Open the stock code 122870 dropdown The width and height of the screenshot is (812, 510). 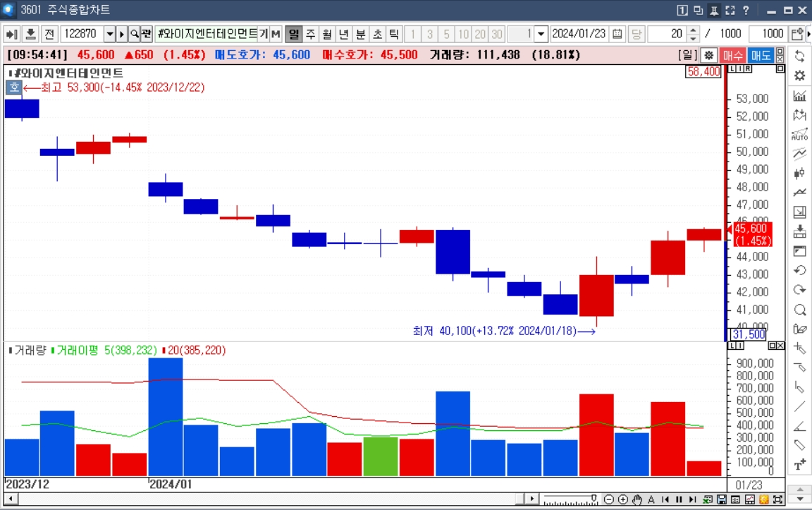[x=110, y=34]
